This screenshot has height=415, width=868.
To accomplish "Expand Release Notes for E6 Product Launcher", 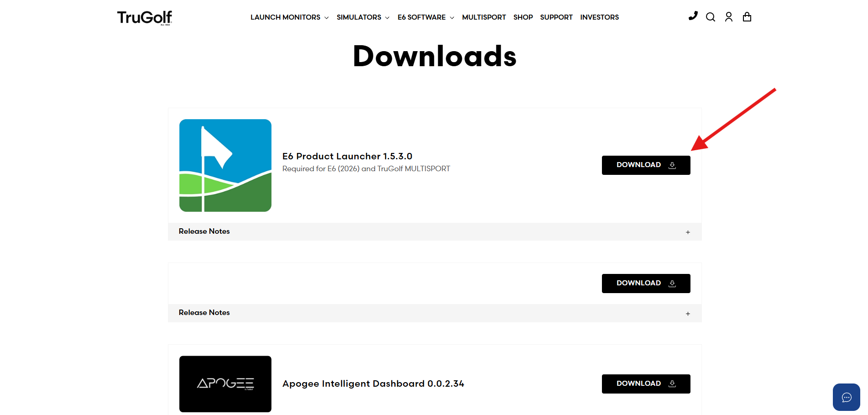I will [435, 231].
